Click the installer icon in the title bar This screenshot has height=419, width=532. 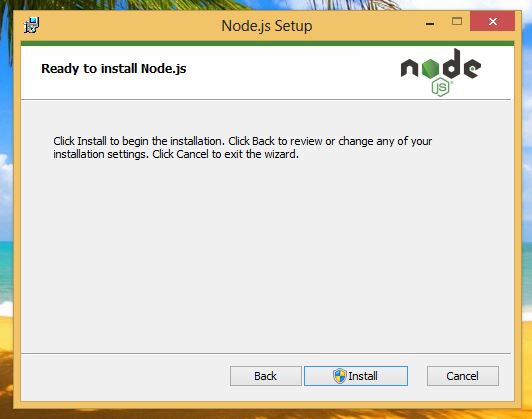pos(32,25)
